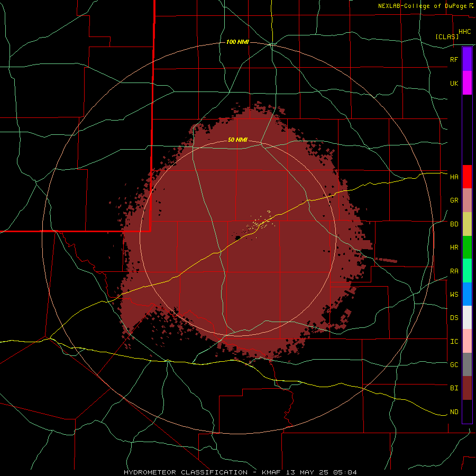Pick the light pink IC swatch
This screenshot has height=476, width=476.
(467, 341)
